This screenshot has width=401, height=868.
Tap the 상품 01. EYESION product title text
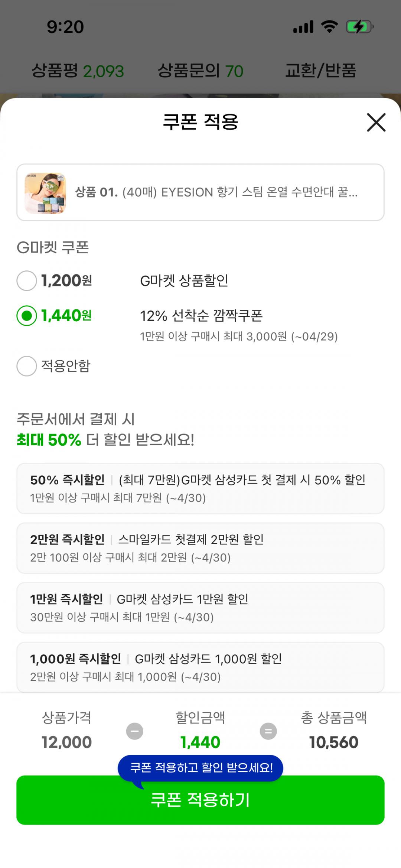(216, 192)
